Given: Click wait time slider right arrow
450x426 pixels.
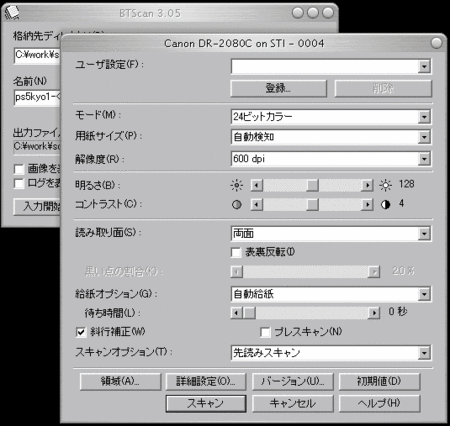Looking at the screenshot, I should click(x=374, y=313).
